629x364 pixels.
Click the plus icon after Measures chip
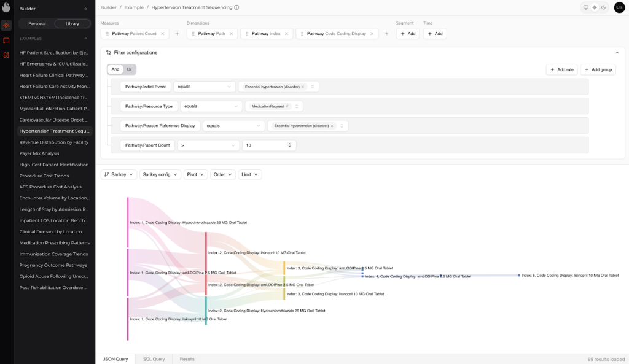click(x=178, y=34)
